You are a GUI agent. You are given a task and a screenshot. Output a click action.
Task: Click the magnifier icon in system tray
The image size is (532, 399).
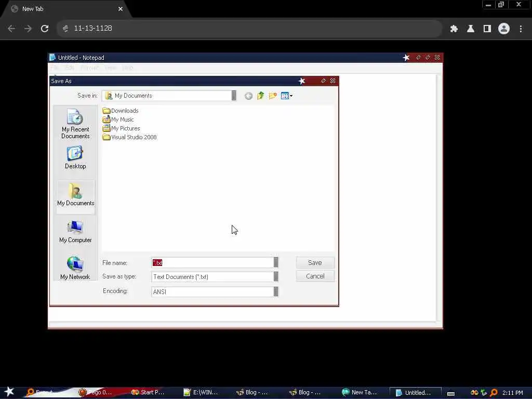pos(494,393)
